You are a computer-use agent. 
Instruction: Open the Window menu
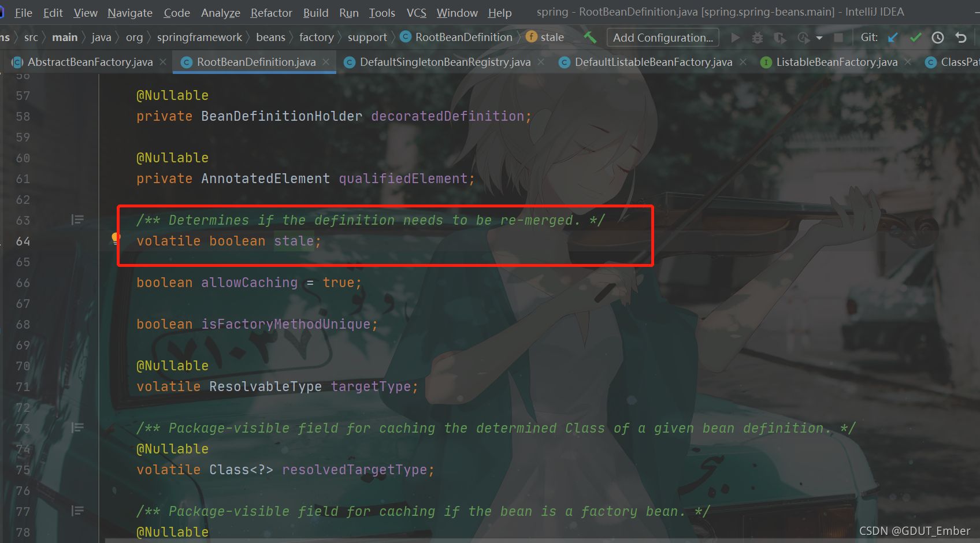pyautogui.click(x=457, y=13)
